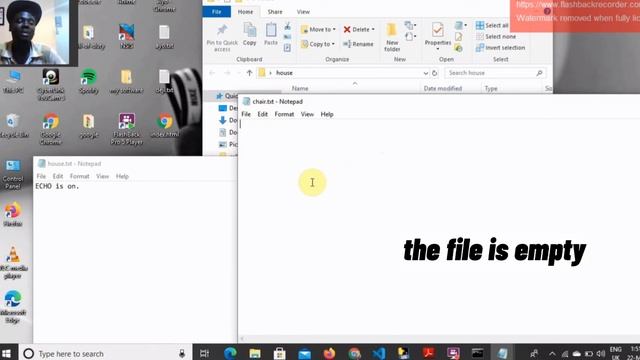
Task: Open Microsoft Edge from the taskbar
Action: point(230,353)
